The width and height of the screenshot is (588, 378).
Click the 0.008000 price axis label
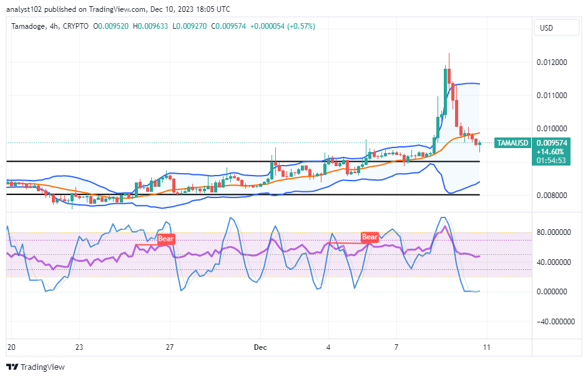click(552, 195)
